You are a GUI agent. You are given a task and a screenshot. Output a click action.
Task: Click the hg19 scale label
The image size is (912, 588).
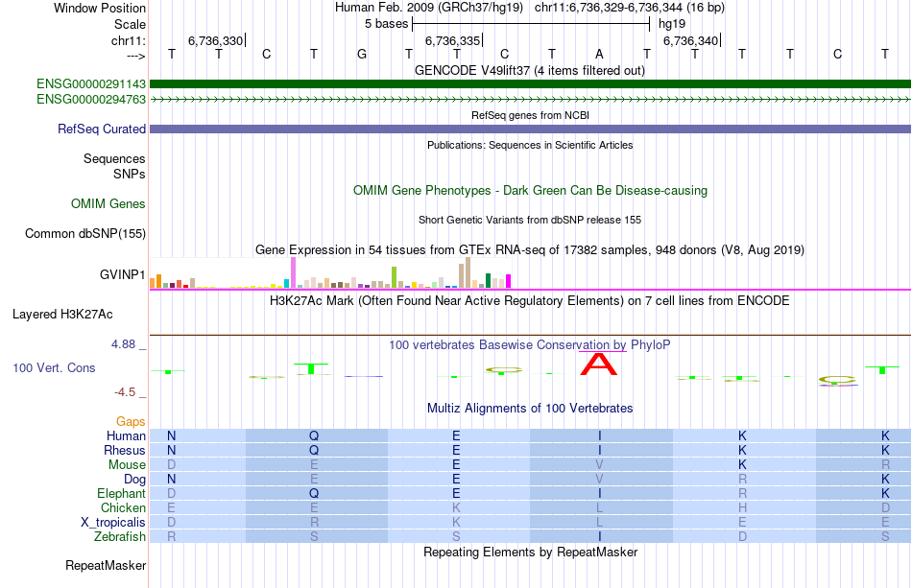tap(672, 24)
